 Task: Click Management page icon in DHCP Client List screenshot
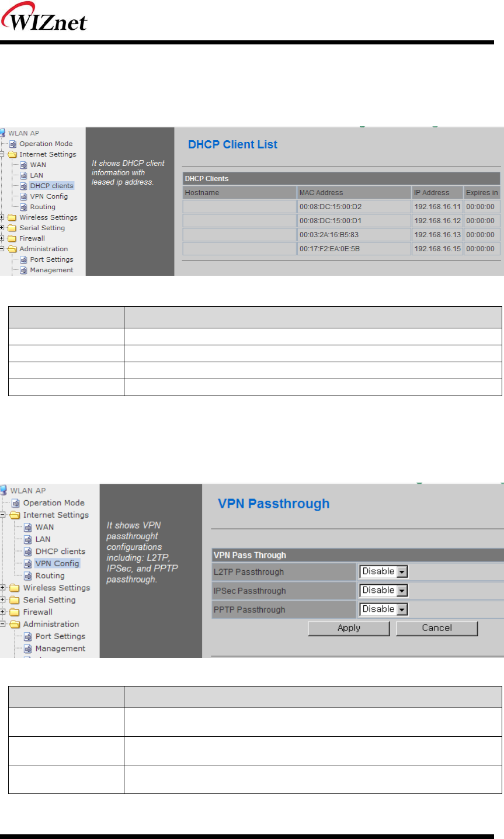tap(24, 270)
